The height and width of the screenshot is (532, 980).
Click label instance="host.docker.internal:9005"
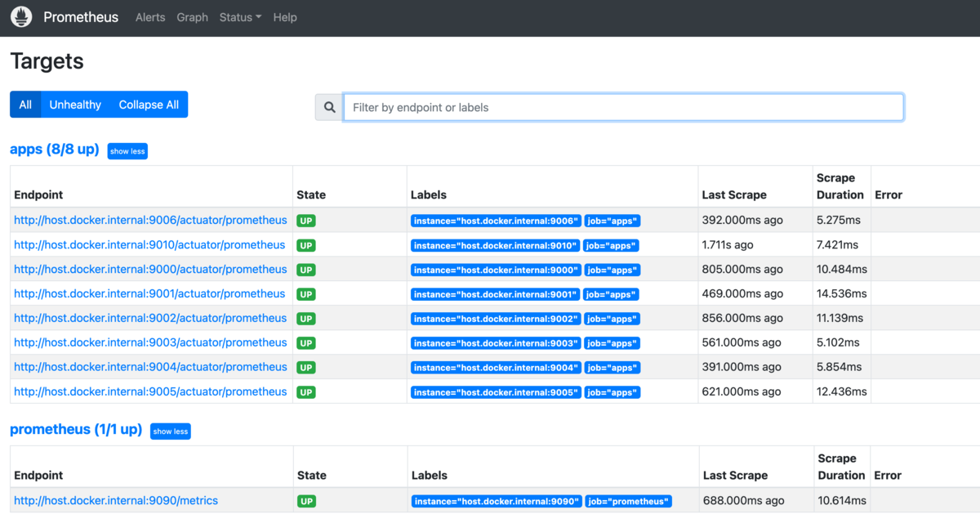[496, 392]
